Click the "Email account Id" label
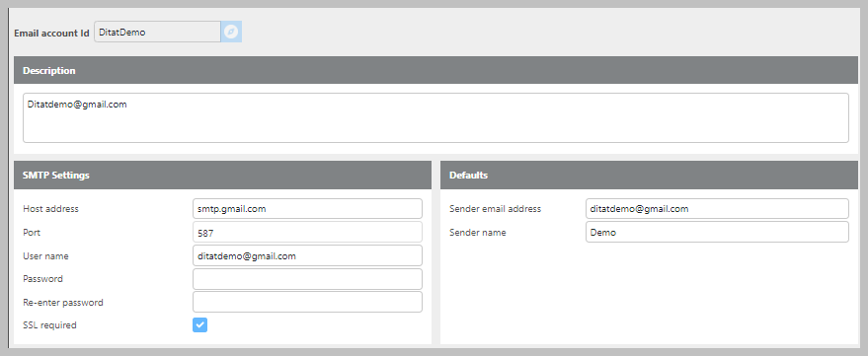This screenshot has height=356, width=868. pyautogui.click(x=51, y=33)
